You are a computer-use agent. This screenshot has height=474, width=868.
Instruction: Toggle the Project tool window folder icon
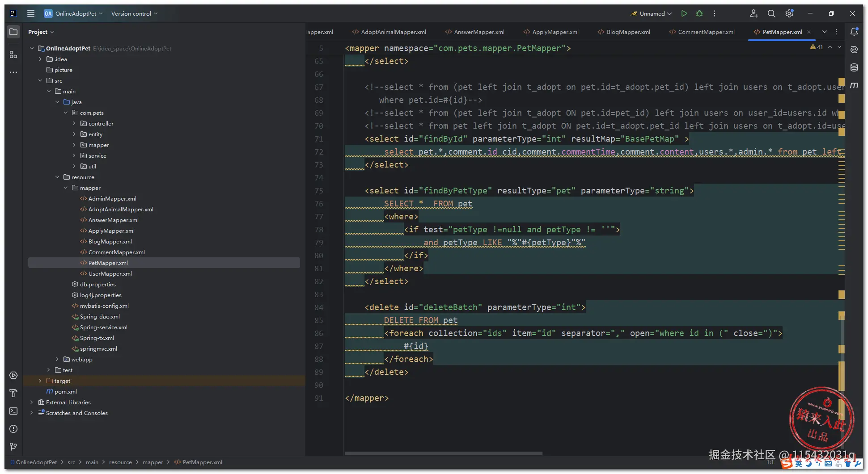point(13,32)
